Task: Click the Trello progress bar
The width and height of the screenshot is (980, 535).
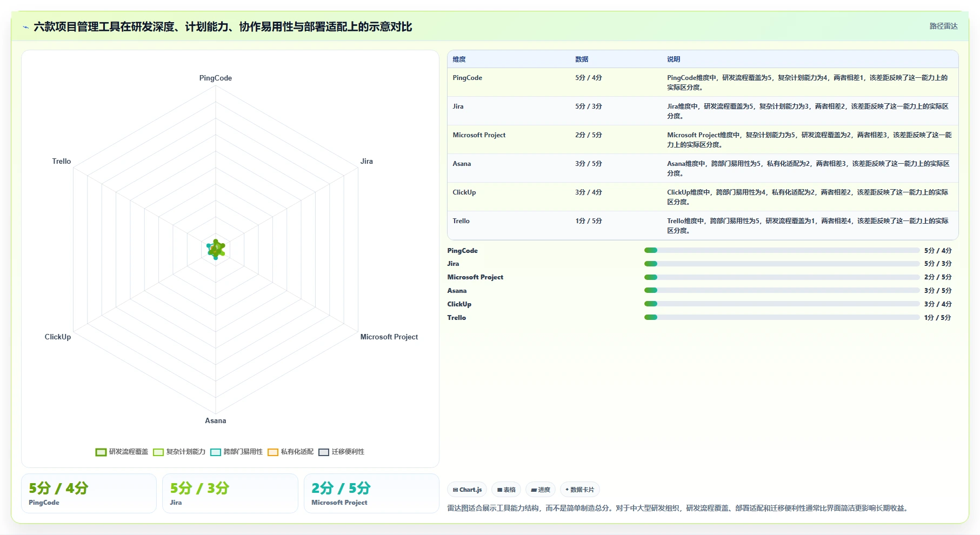Action: 782,318
